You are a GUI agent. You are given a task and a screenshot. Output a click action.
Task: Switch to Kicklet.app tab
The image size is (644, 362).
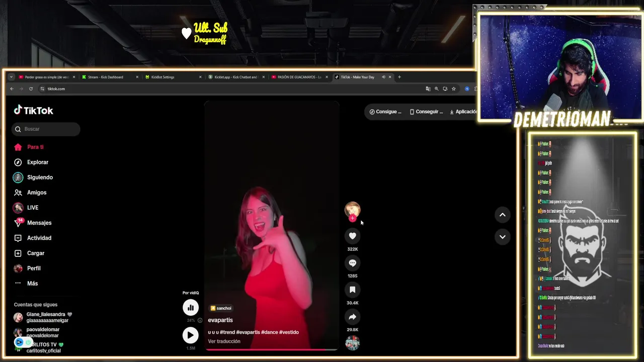point(236,77)
